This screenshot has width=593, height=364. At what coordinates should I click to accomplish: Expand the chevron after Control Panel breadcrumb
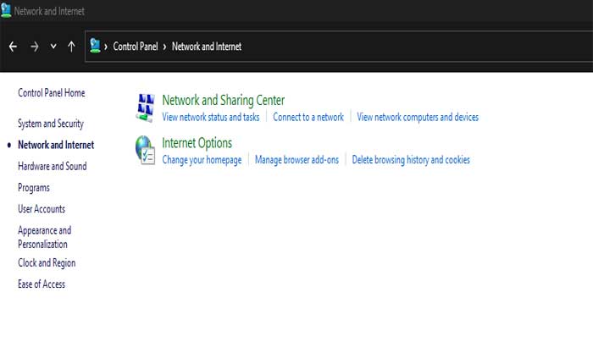(x=164, y=47)
